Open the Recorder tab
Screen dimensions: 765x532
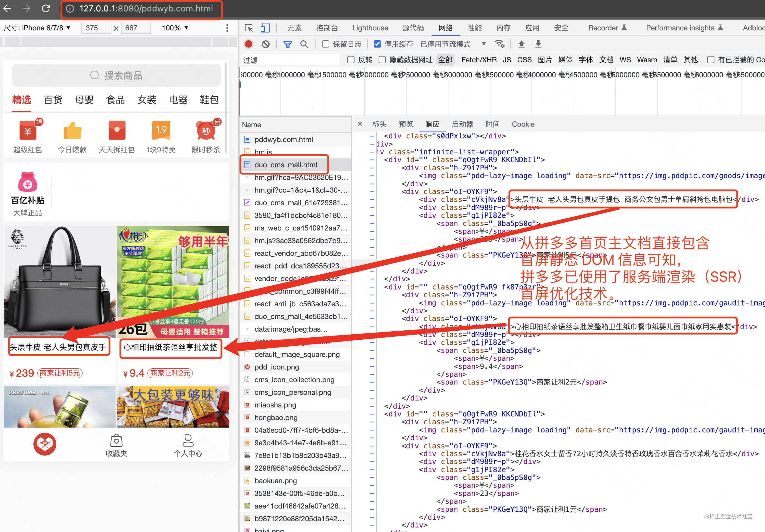(607, 28)
